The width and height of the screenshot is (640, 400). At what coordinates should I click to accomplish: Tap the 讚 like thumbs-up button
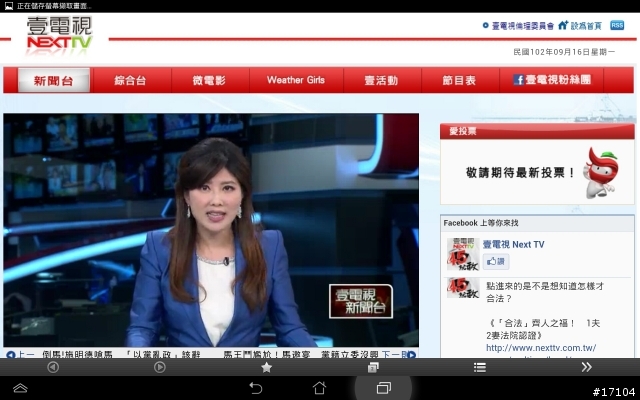pyautogui.click(x=496, y=261)
